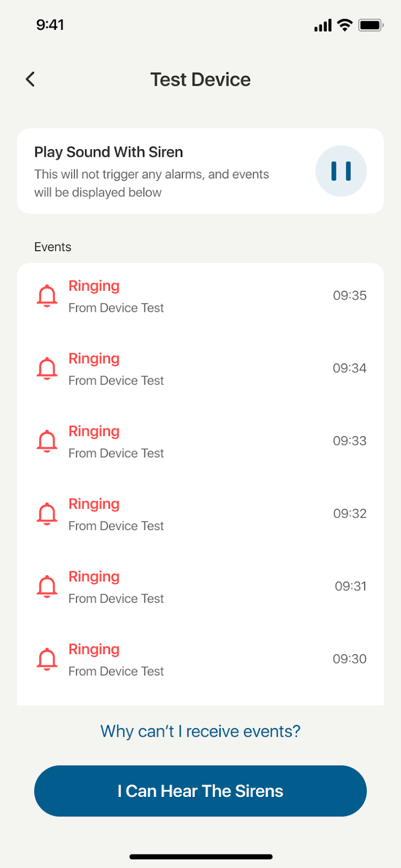Viewport: 401px width, 868px height.
Task: Click the bell icon for 09:34 event
Action: 47,369
